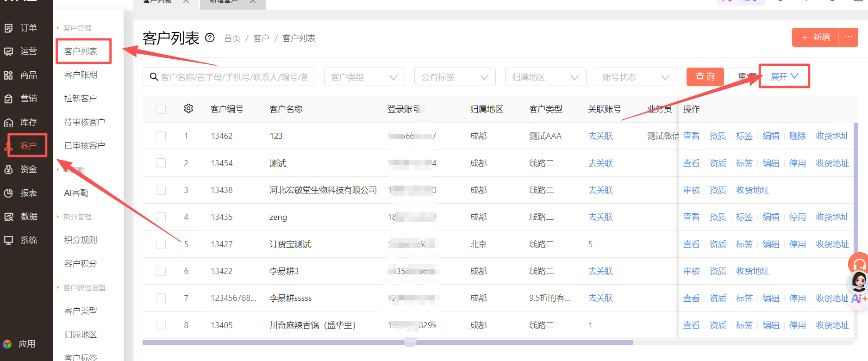Open the 应用 apps cube icon
The height and width of the screenshot is (361, 868).
click(x=7, y=344)
